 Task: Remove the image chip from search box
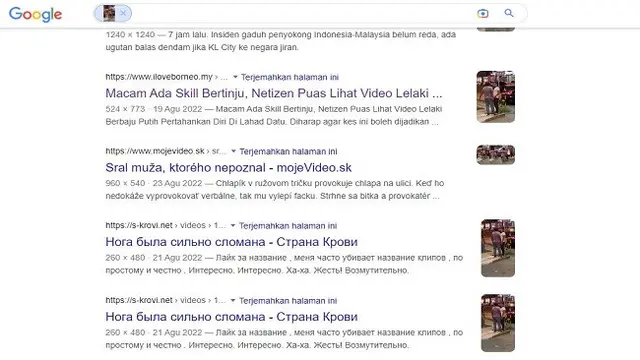point(123,13)
